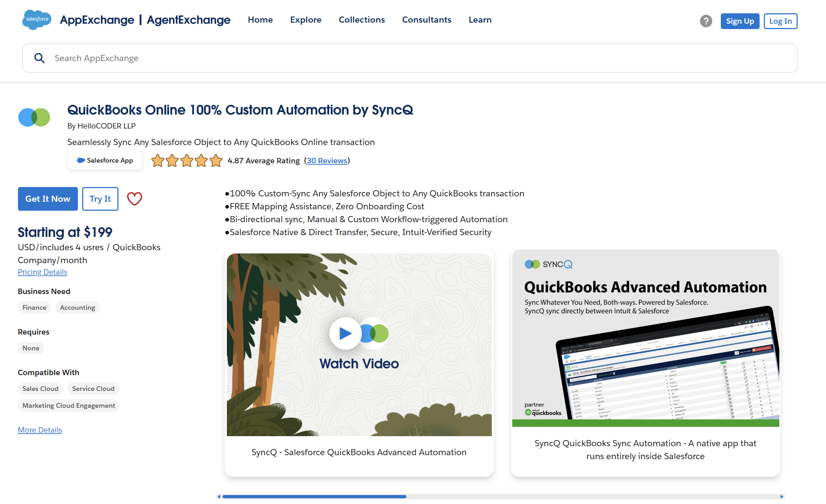Select the Marketing Cloud Engagement tag

(69, 406)
